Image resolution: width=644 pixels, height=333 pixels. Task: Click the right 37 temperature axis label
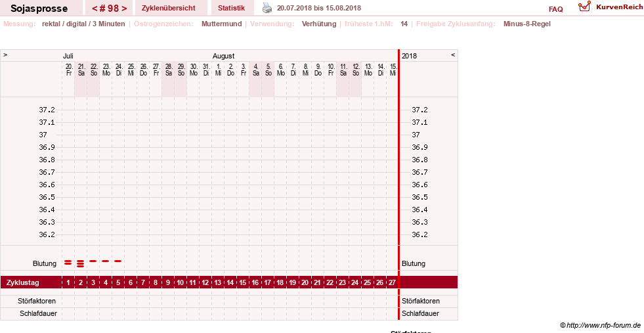416,135
